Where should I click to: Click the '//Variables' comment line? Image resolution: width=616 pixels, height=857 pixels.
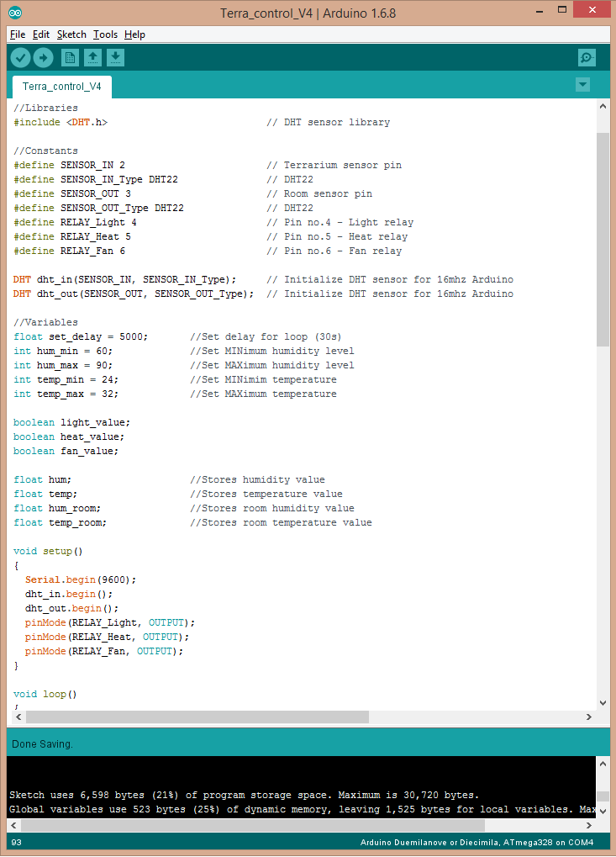pos(46,322)
